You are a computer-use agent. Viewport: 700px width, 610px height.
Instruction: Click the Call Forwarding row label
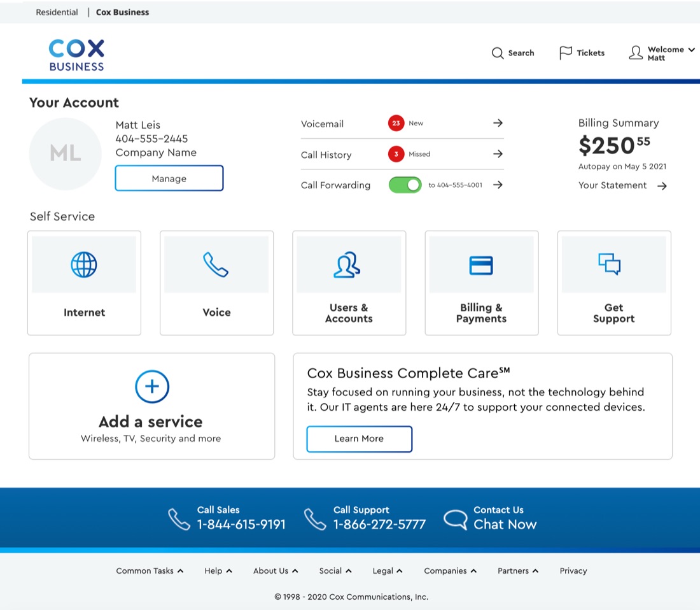pos(336,185)
